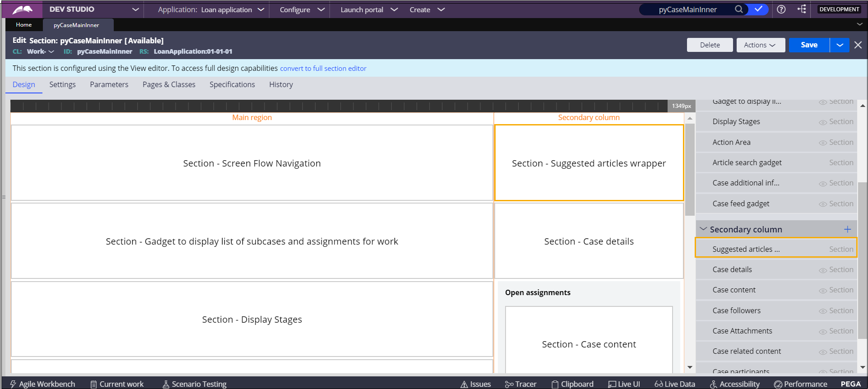Select Section - Case details in canvas
868x389 pixels.
click(589, 241)
